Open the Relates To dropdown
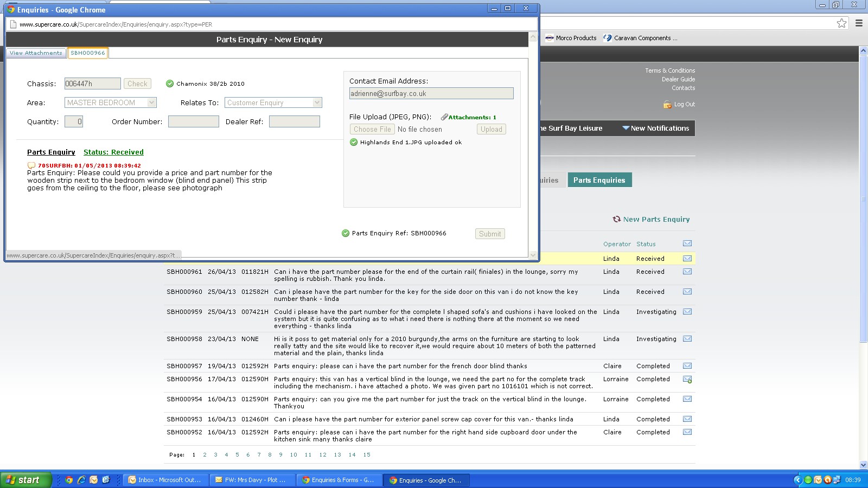868x488 pixels. coord(317,102)
